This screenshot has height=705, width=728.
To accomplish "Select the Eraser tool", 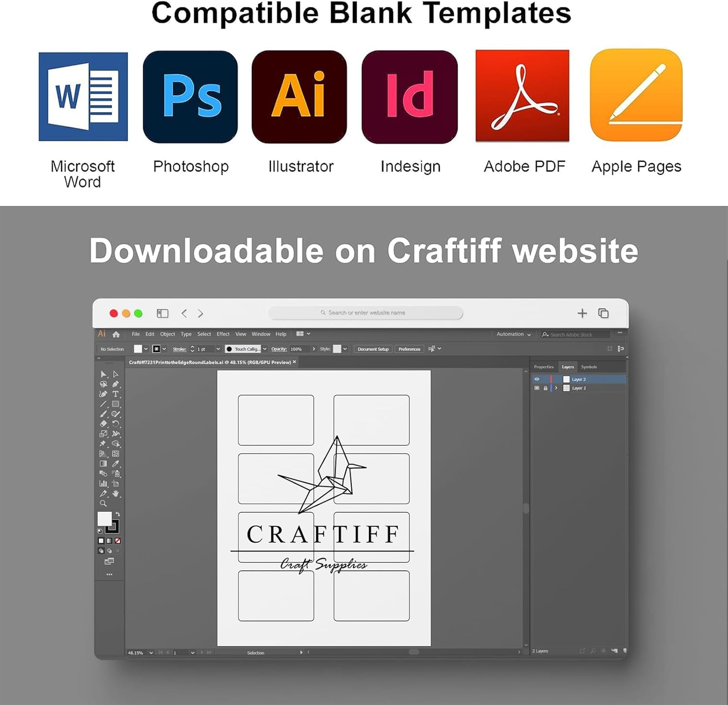I will click(x=103, y=424).
